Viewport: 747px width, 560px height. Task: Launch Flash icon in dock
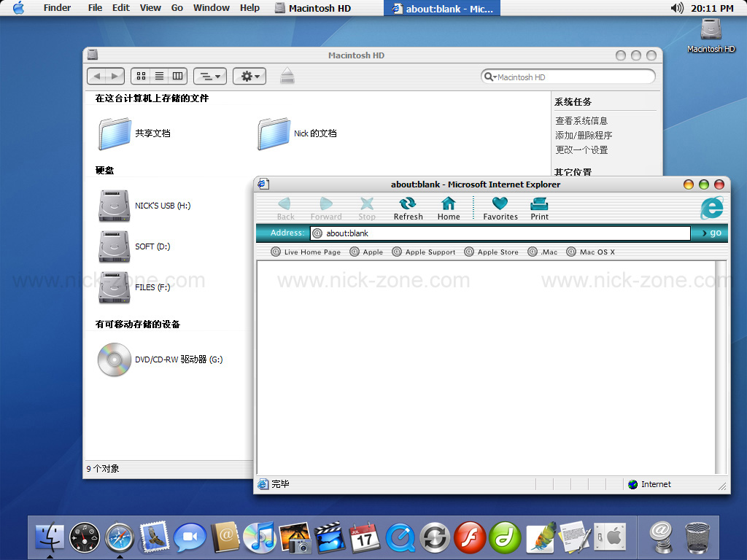click(470, 537)
